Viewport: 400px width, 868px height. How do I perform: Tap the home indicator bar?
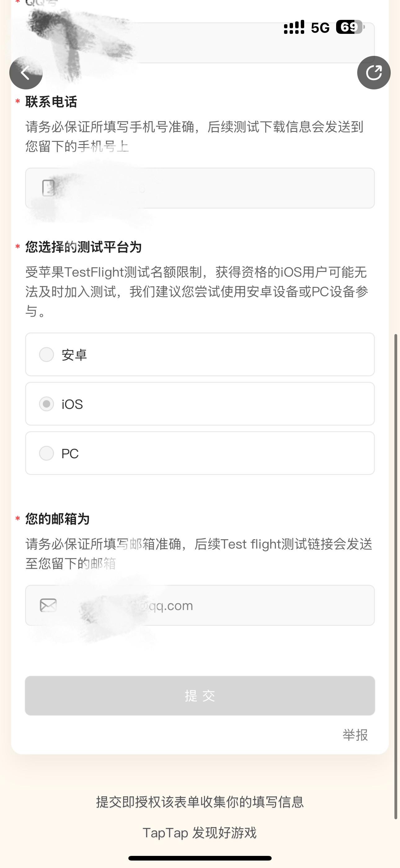coord(200,858)
